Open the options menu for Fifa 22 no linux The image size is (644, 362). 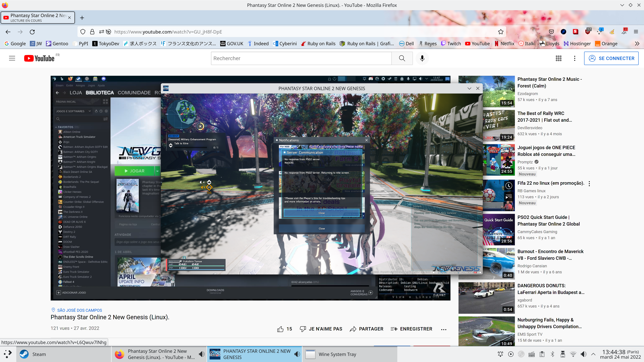[x=589, y=184]
